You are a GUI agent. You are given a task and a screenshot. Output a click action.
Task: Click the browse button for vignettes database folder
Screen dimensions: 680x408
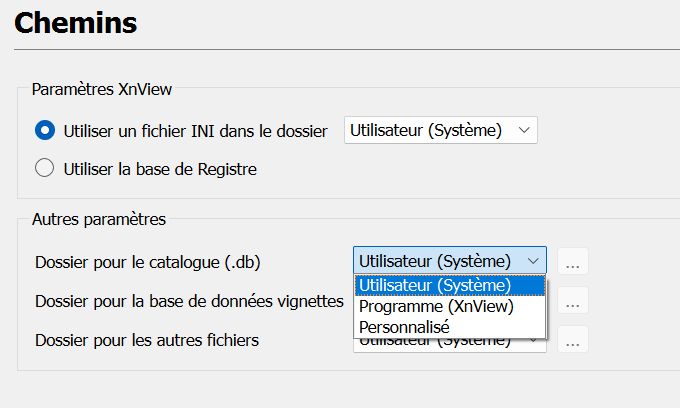(x=573, y=300)
